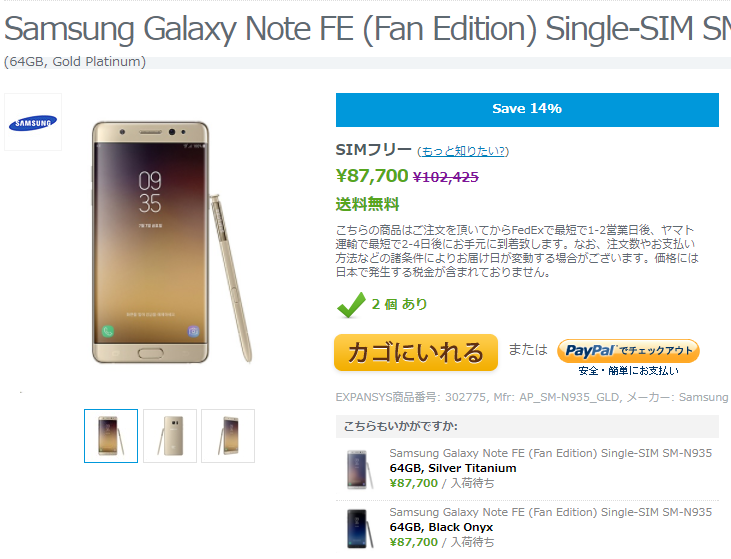Click the カゴにいれる add to cart button

416,352
